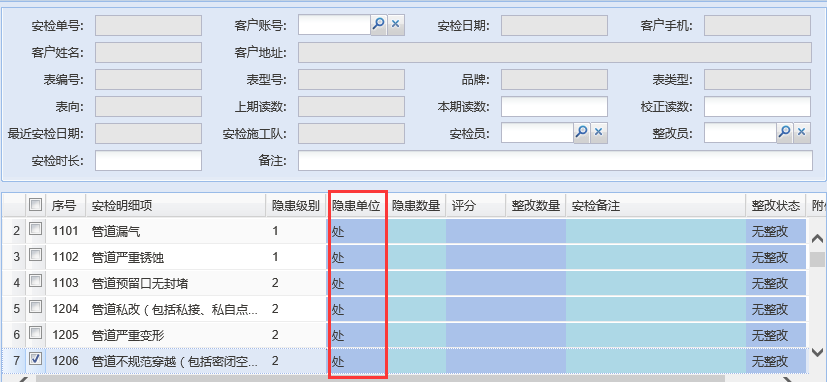Open search for 整改员 field

tap(785, 132)
